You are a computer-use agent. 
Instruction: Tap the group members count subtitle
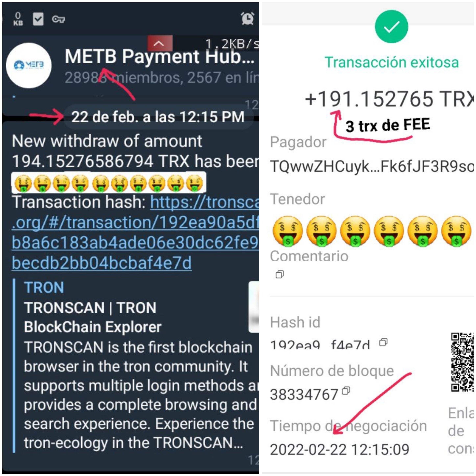162,78
